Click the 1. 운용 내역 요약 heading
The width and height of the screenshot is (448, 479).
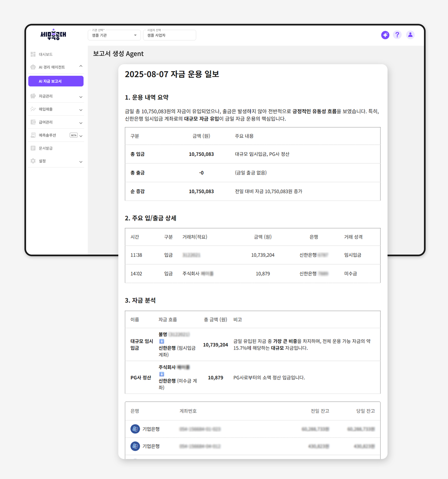(147, 97)
